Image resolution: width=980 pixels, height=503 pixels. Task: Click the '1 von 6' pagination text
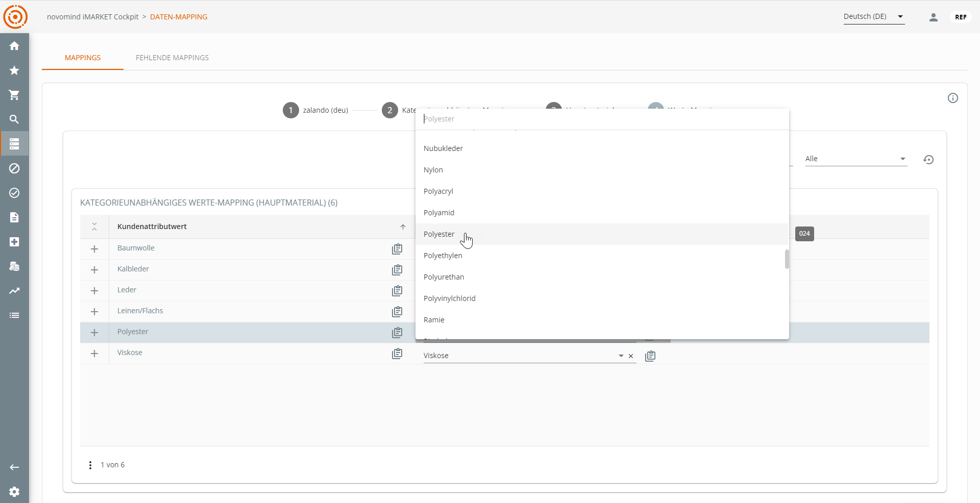point(112,465)
